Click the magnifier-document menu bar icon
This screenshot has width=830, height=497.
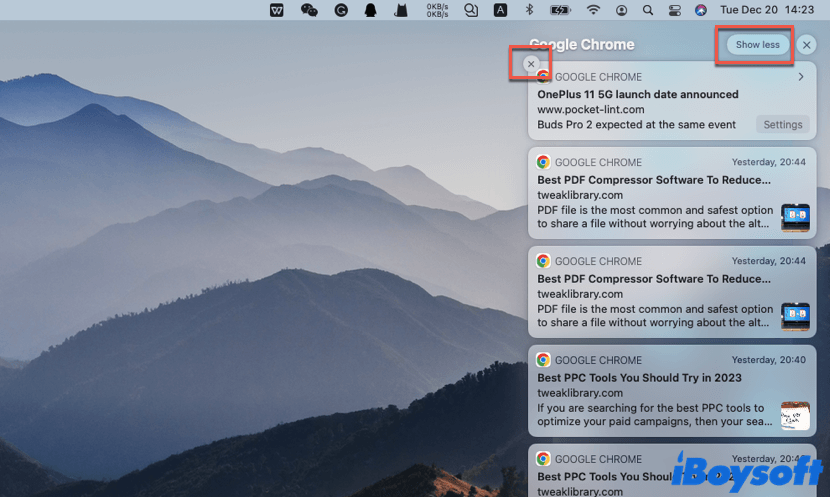point(471,10)
